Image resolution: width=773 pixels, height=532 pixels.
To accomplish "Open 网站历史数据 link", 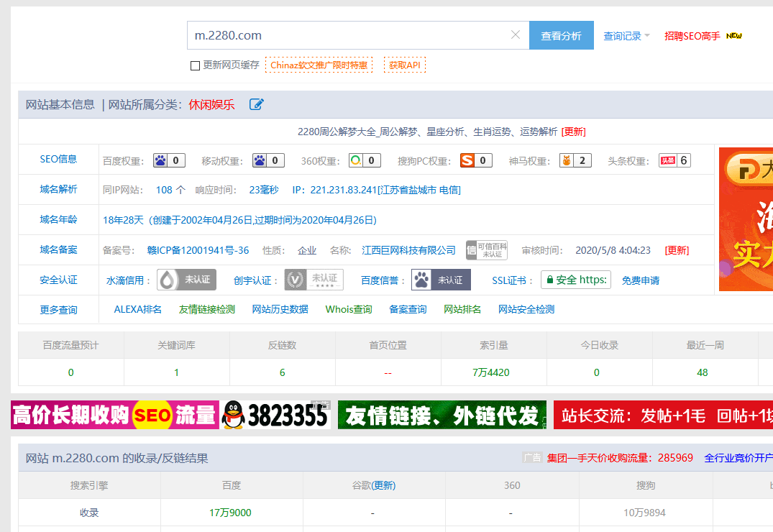I will point(280,309).
